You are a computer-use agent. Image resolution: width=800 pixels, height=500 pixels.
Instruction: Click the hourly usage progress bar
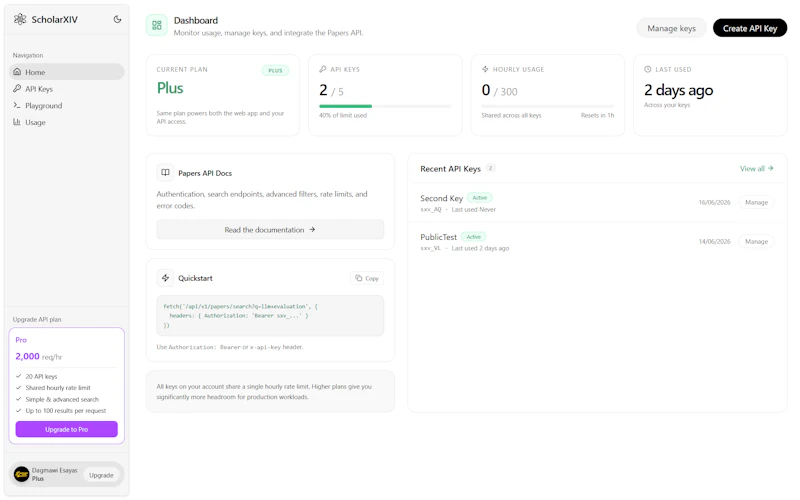548,106
